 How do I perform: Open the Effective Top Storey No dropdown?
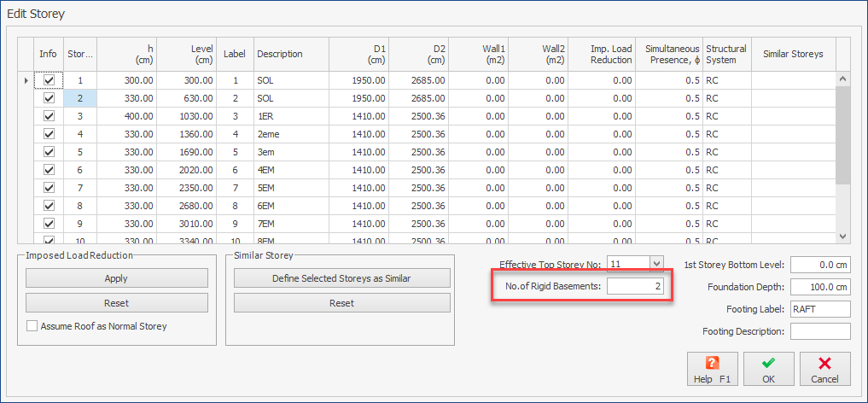pos(656,263)
